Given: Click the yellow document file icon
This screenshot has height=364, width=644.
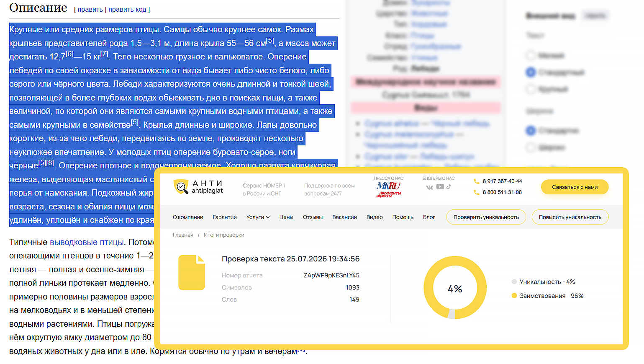Looking at the screenshot, I should (x=192, y=272).
